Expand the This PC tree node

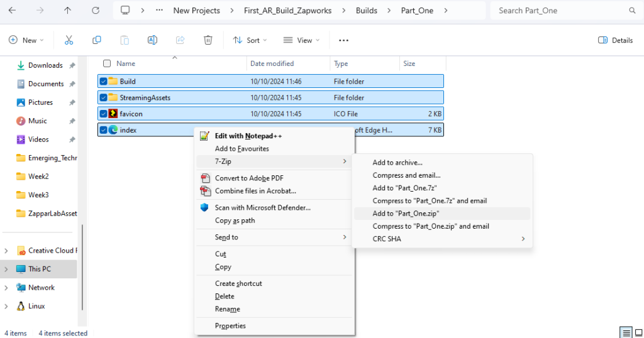pyautogui.click(x=7, y=269)
